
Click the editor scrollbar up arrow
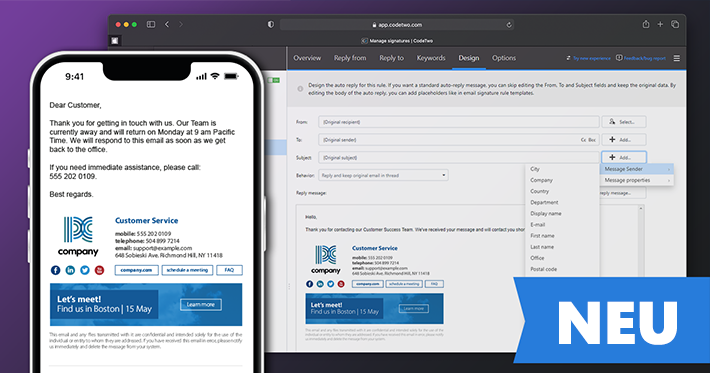[x=641, y=208]
